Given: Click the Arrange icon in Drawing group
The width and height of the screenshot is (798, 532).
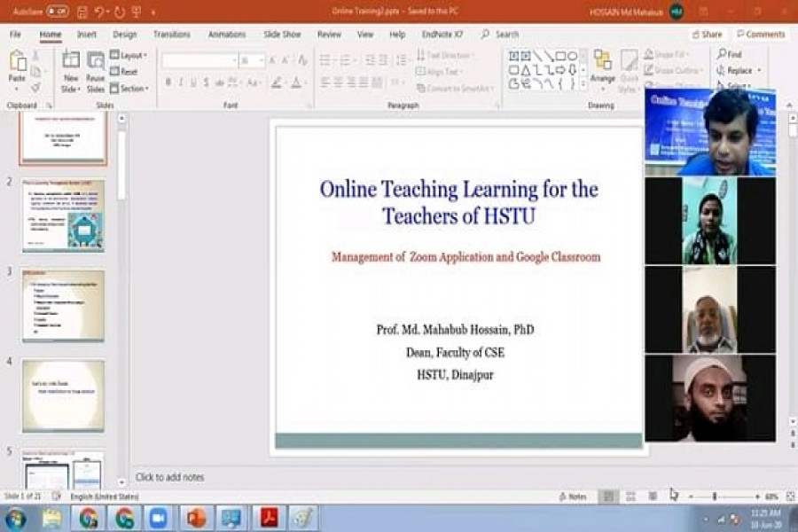Looking at the screenshot, I should tap(603, 64).
